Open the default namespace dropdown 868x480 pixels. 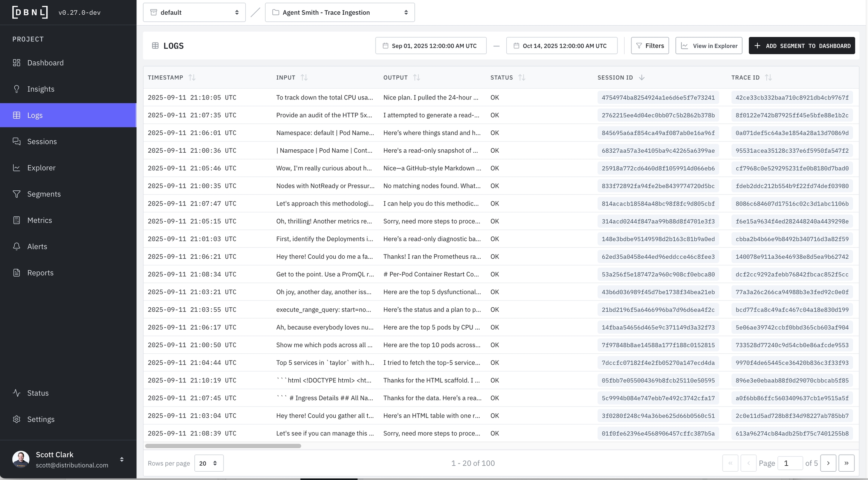point(194,12)
